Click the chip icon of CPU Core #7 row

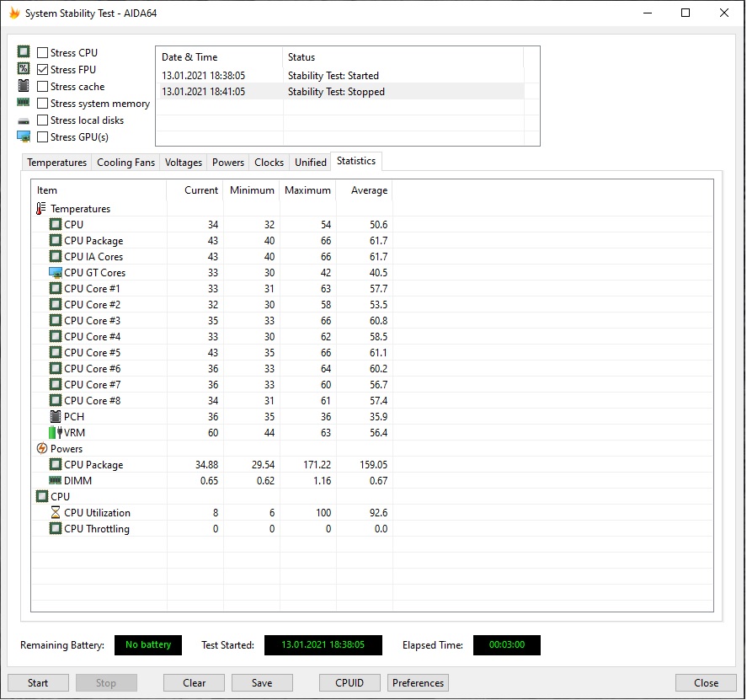click(x=56, y=384)
